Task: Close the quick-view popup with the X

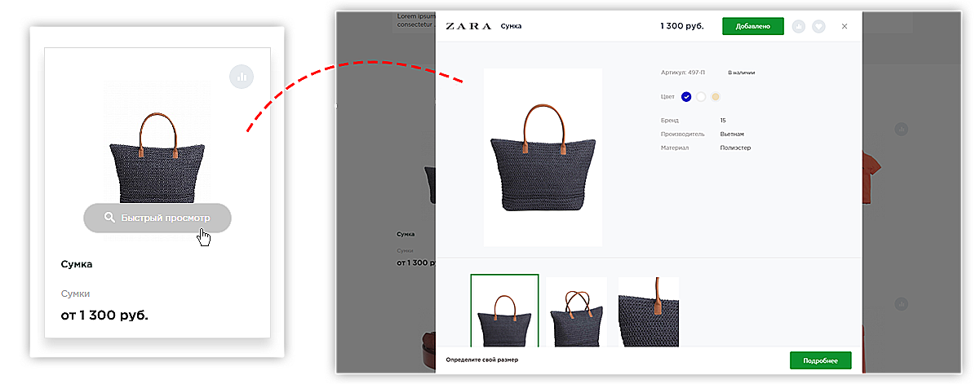Action: (x=845, y=26)
